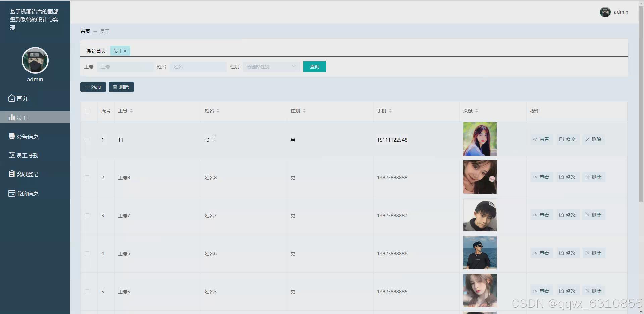Delete 姓名6 record
644x314 pixels.
[594, 253]
